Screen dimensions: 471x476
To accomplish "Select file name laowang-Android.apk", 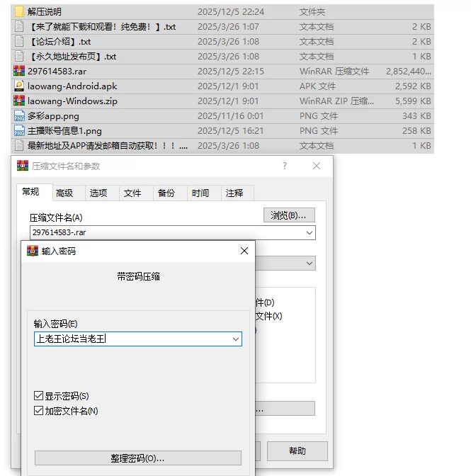I will (72, 86).
